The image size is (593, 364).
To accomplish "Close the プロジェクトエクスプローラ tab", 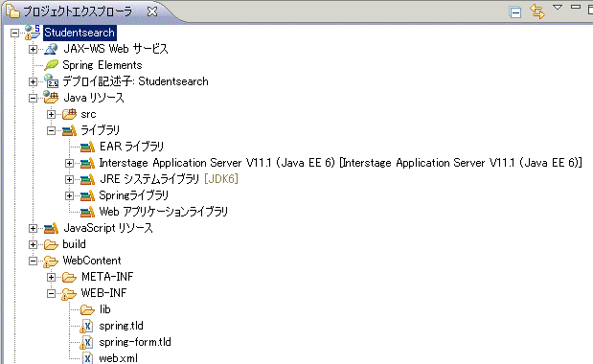I will pos(152,11).
